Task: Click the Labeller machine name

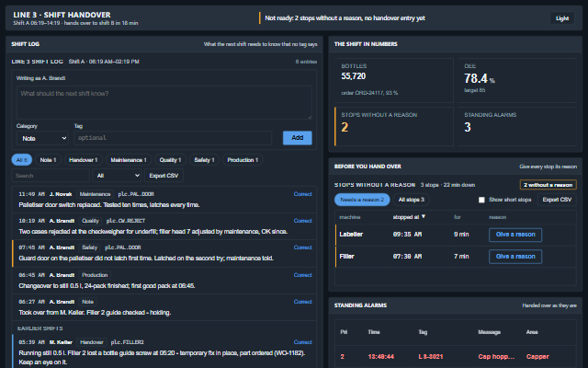Action: [x=351, y=235]
